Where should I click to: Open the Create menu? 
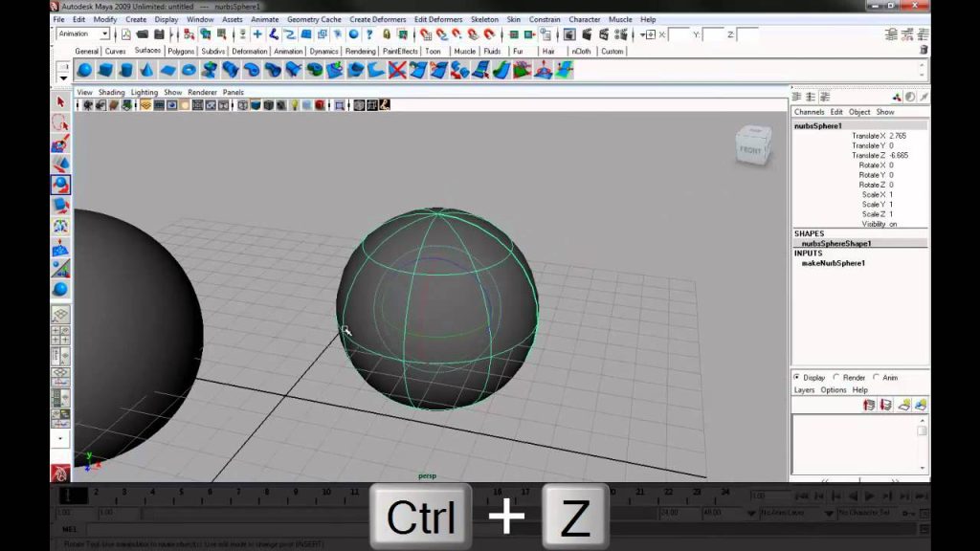click(x=136, y=19)
